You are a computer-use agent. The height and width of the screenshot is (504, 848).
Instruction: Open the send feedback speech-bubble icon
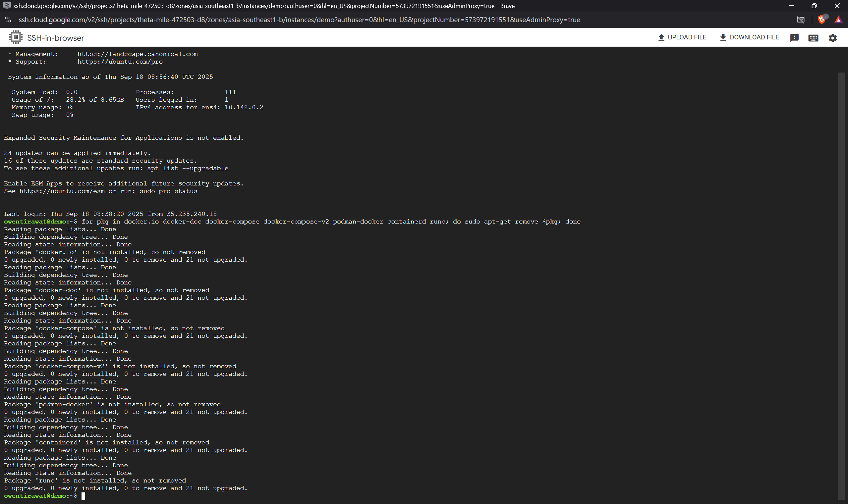(x=794, y=38)
